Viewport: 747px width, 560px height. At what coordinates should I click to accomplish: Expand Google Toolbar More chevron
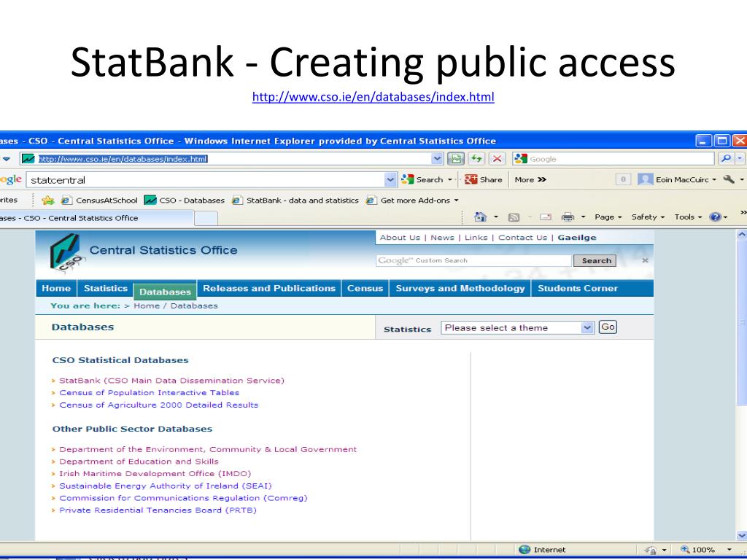click(x=542, y=179)
